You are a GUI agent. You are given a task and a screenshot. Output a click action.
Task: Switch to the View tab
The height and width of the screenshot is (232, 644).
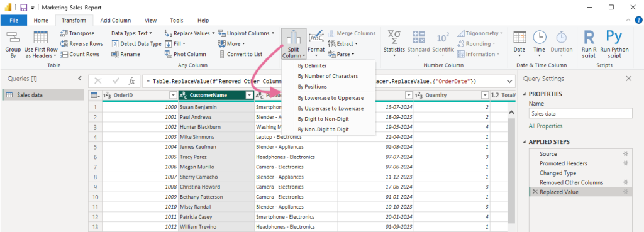151,20
